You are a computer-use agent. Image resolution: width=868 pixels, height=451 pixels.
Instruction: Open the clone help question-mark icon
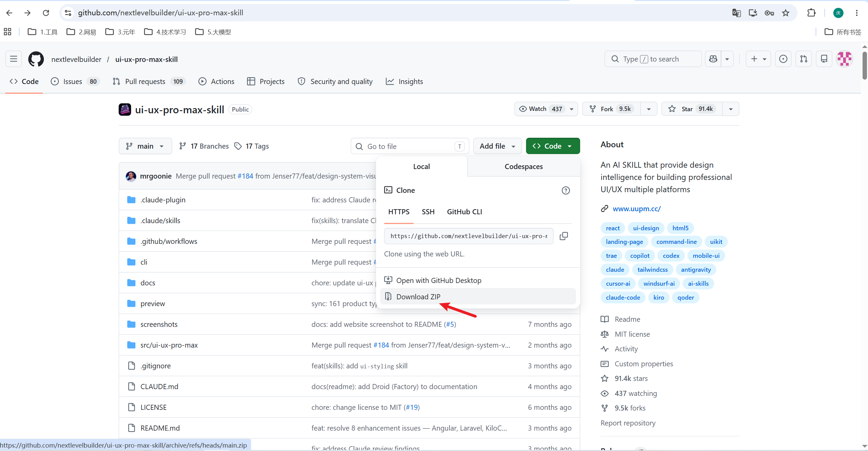pos(566,190)
